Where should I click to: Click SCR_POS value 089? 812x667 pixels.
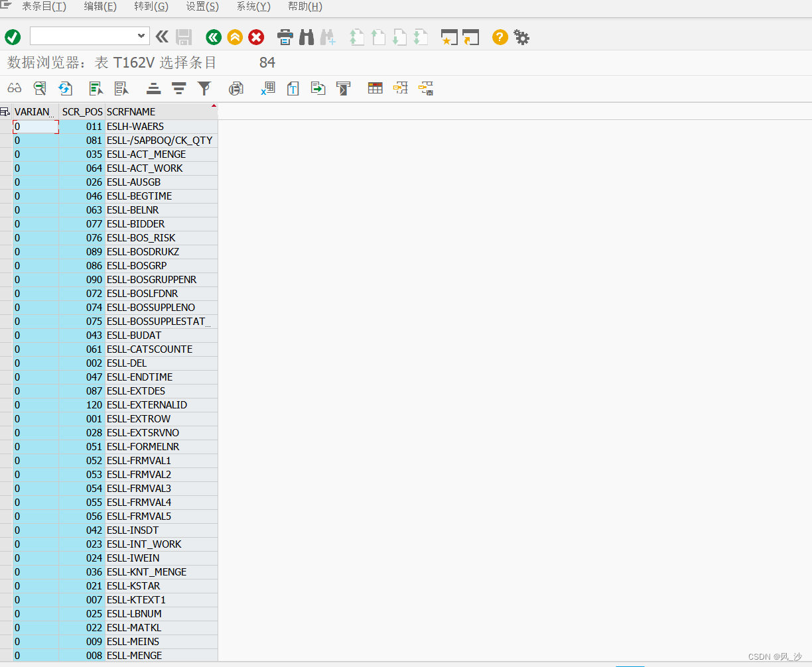click(x=82, y=251)
